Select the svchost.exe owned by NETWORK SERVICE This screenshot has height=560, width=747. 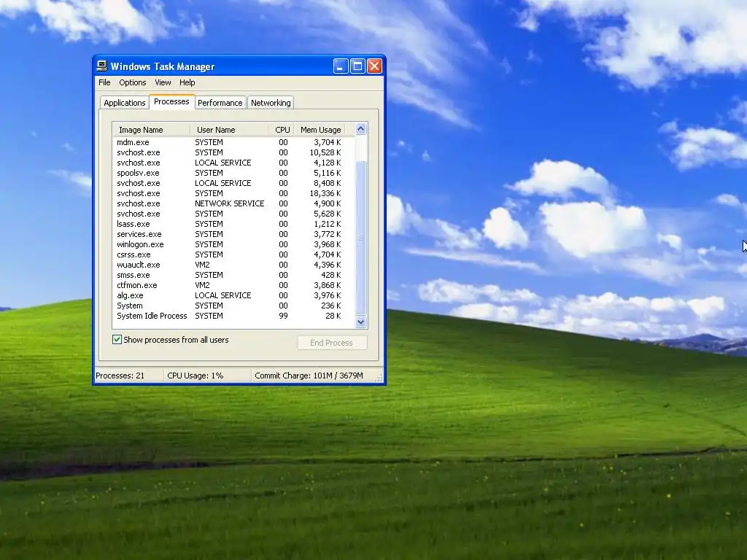pyautogui.click(x=233, y=203)
